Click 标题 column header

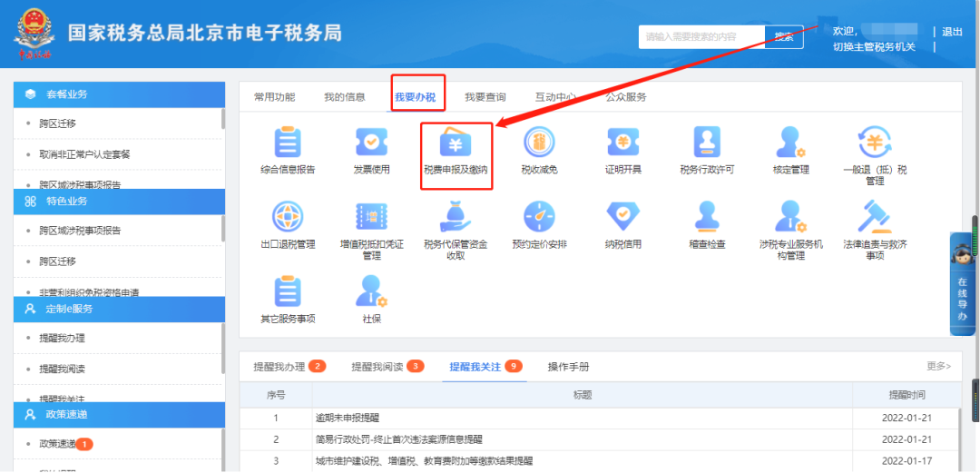583,395
